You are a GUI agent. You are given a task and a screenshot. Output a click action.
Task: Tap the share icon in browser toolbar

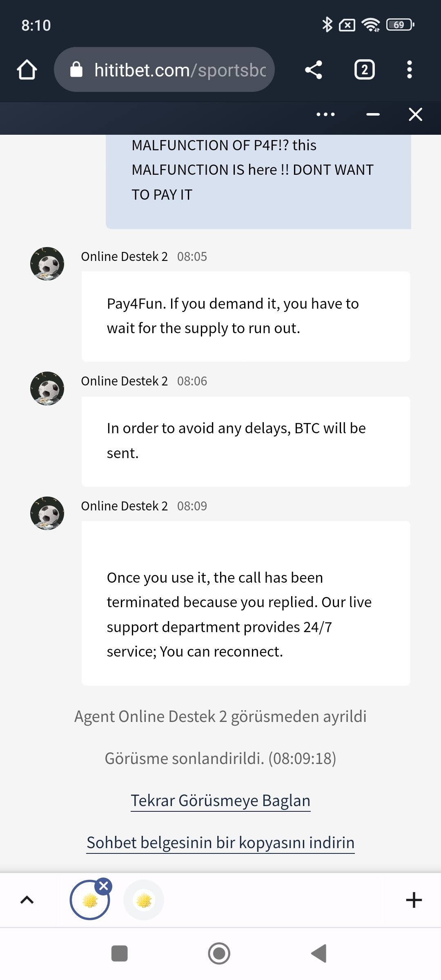[x=314, y=69]
